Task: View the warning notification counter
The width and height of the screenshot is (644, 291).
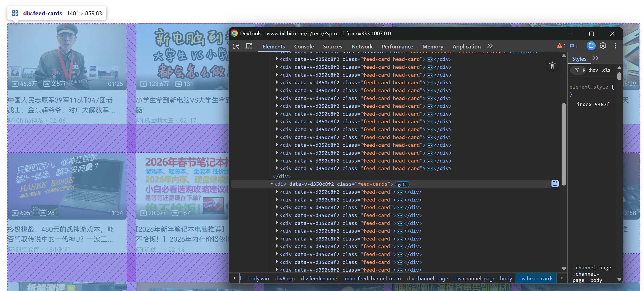Action: click(560, 46)
